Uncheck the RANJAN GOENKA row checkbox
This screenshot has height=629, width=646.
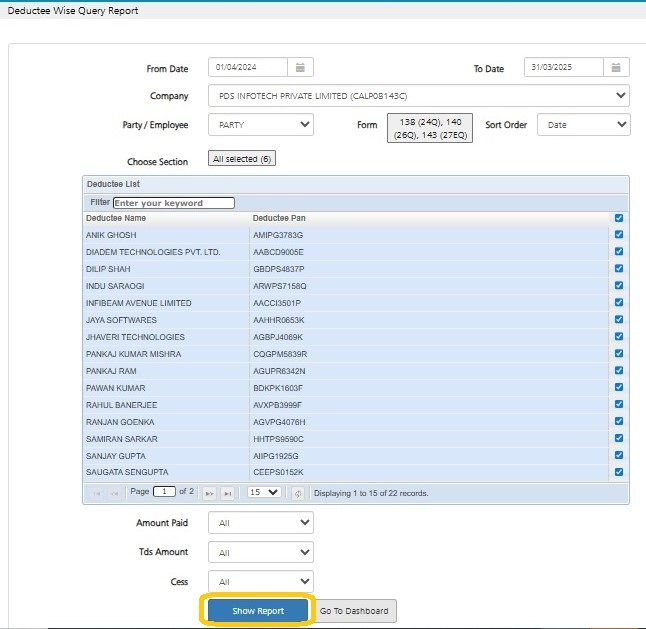coord(619,421)
